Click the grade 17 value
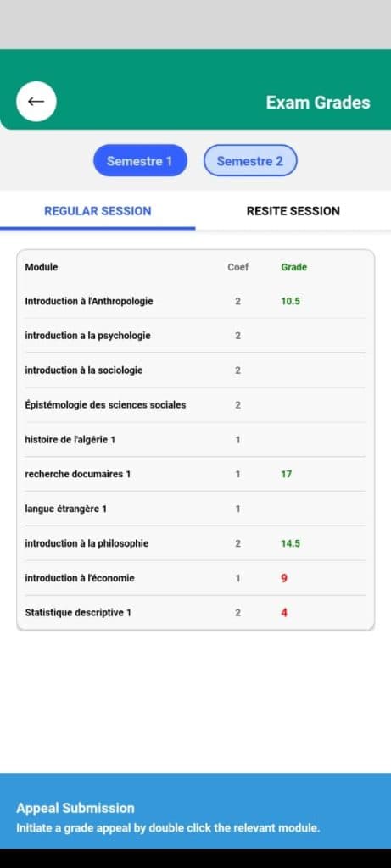The image size is (391, 868). pos(287,475)
